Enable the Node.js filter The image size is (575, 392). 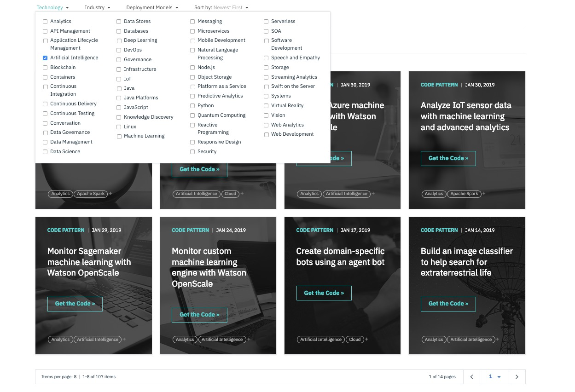192,68
